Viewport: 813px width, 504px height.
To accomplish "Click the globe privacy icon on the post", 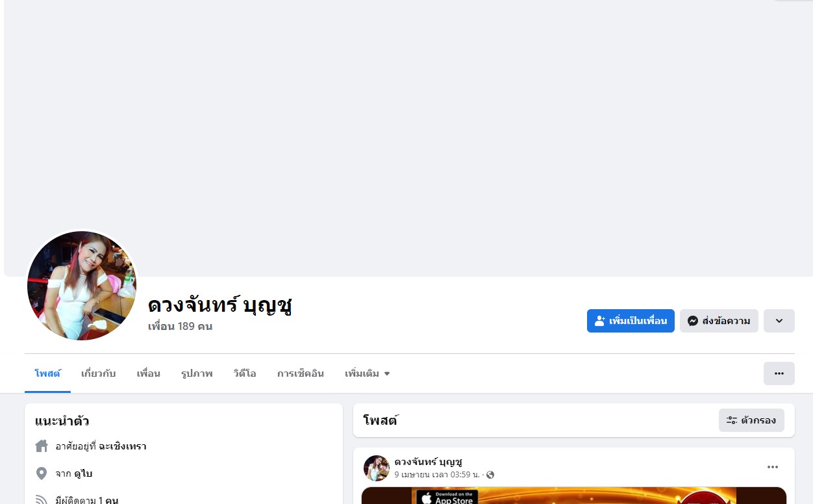I will pos(490,475).
